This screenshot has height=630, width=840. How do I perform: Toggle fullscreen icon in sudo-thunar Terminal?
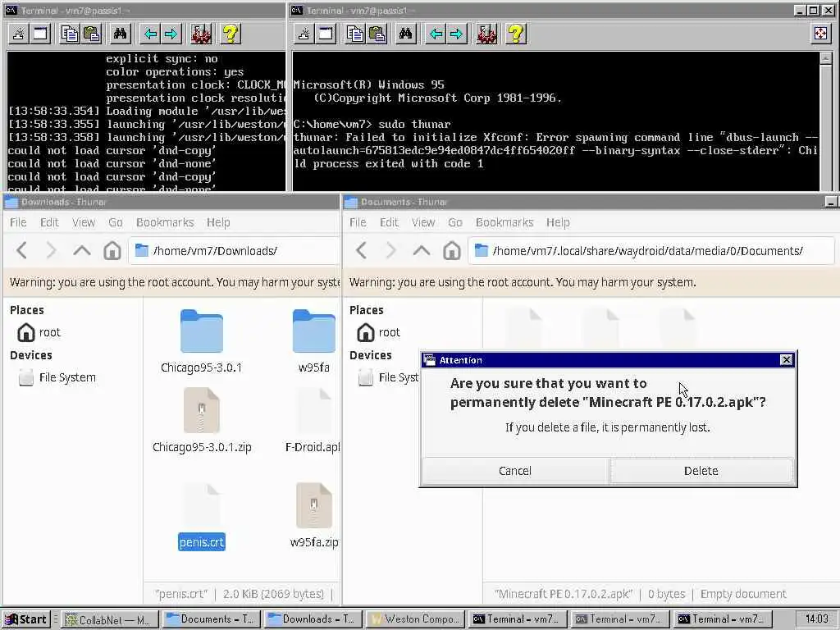click(820, 34)
